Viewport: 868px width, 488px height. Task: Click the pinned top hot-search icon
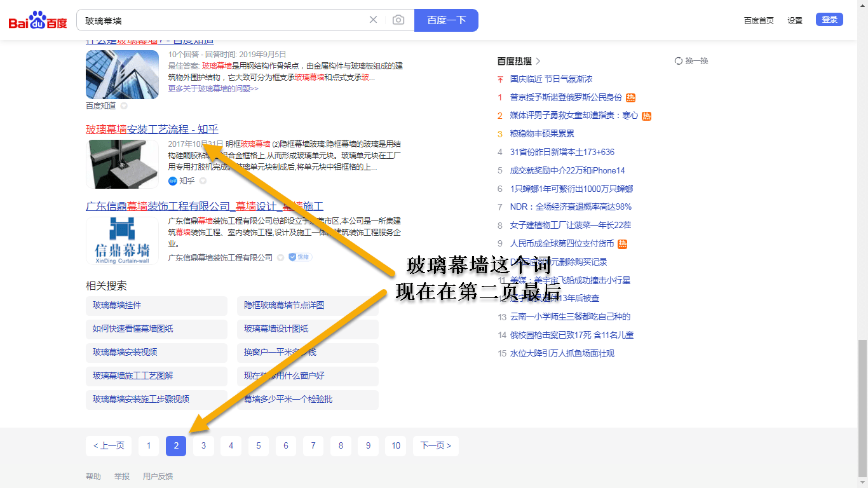[500, 79]
